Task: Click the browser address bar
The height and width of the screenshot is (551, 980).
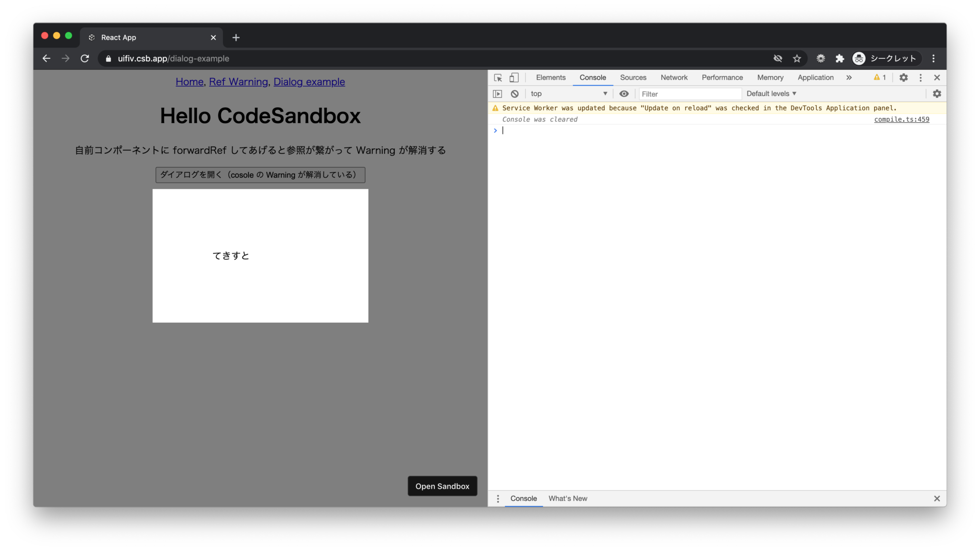Action: point(287,58)
